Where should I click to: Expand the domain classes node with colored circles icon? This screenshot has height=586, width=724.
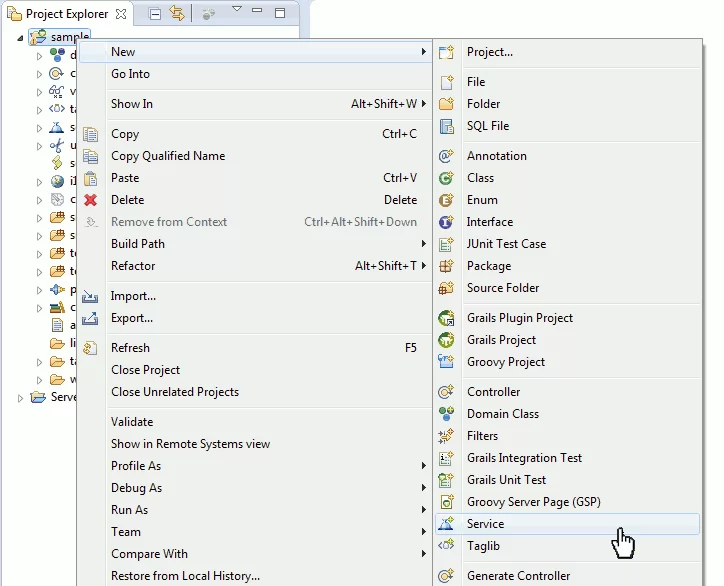39,56
